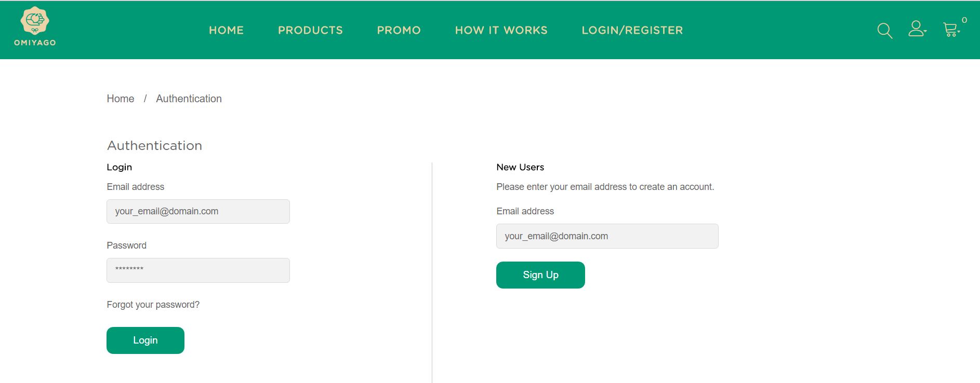Open the PRODUCTS menu item

point(310,30)
